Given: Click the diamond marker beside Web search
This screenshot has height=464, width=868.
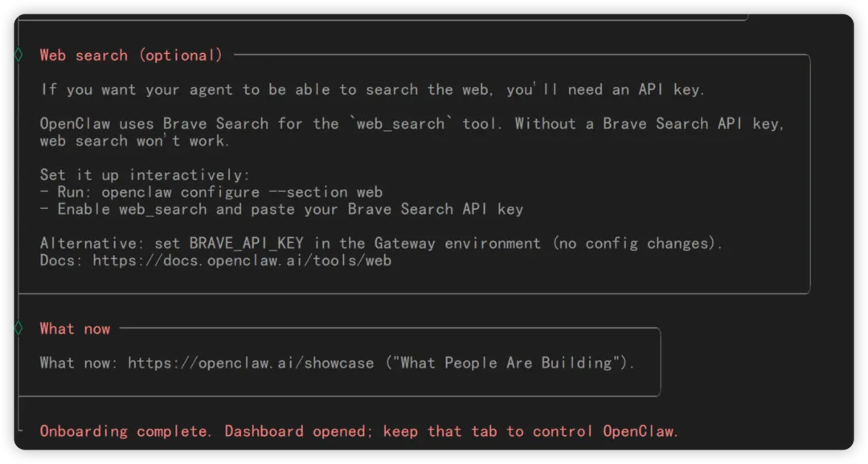Looking at the screenshot, I should (x=18, y=55).
